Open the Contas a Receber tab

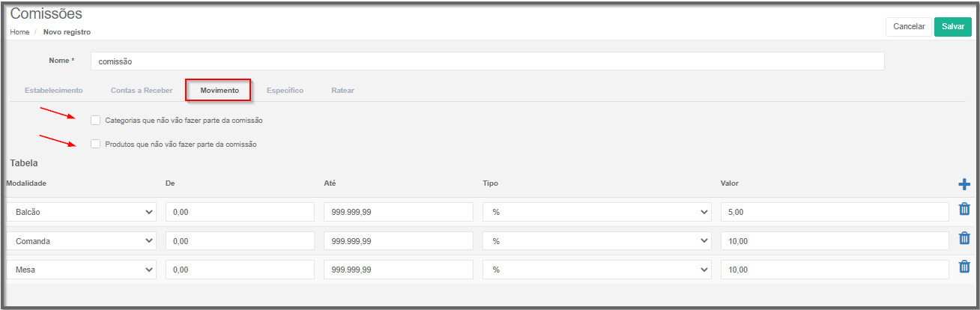142,90
